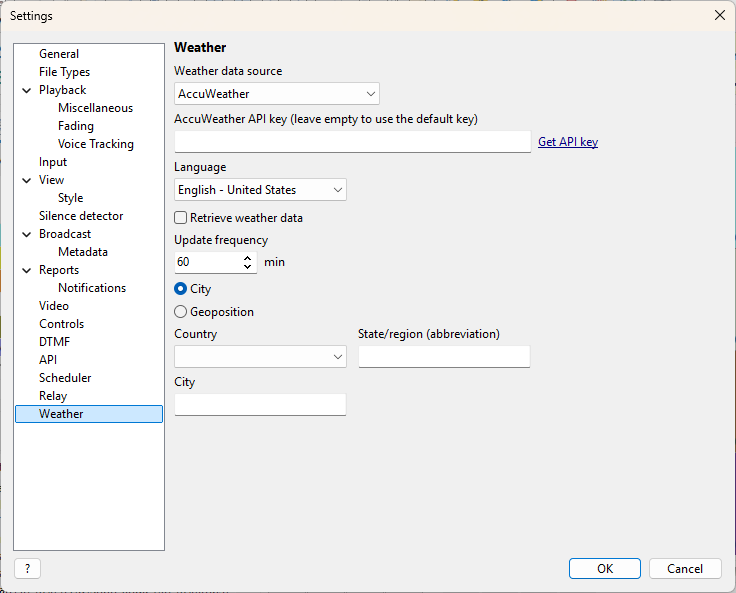
Task: Select File Types in the settings tree
Action: [x=64, y=72]
